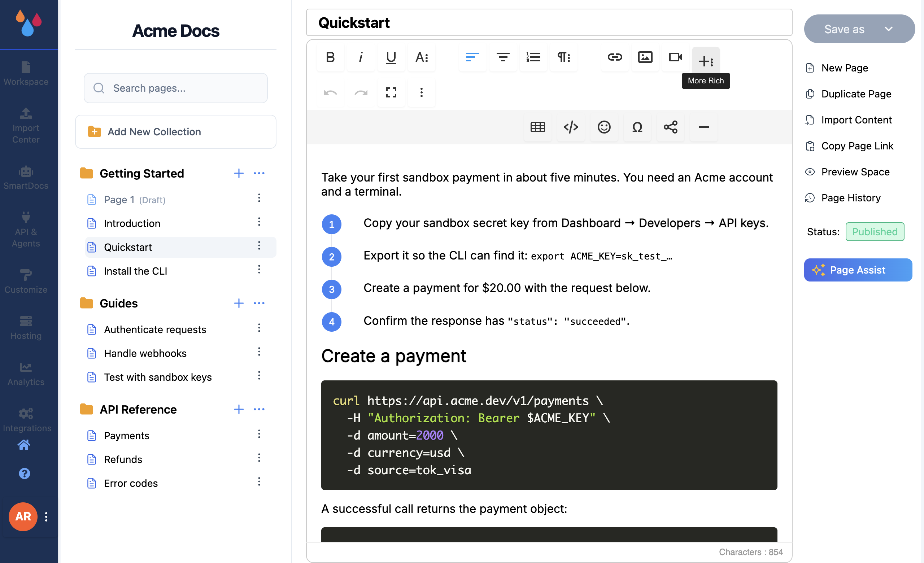Open API Reference collection options menu

coord(259,409)
